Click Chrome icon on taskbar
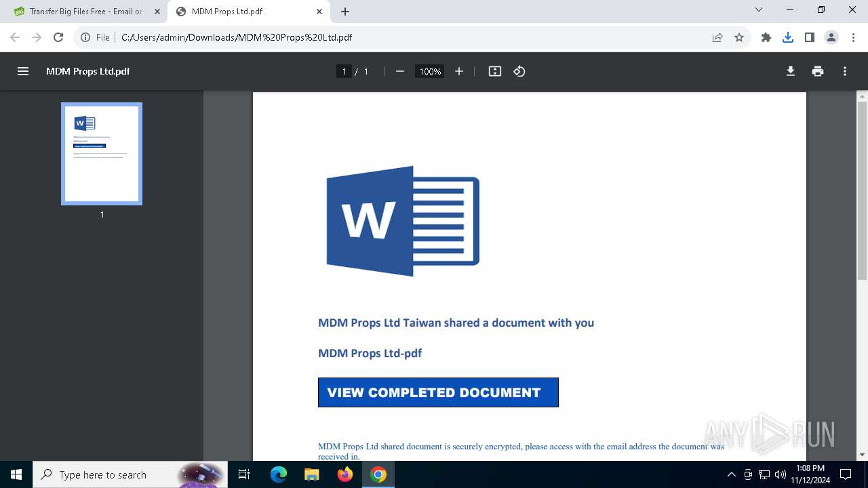Image resolution: width=868 pixels, height=488 pixels. [378, 474]
